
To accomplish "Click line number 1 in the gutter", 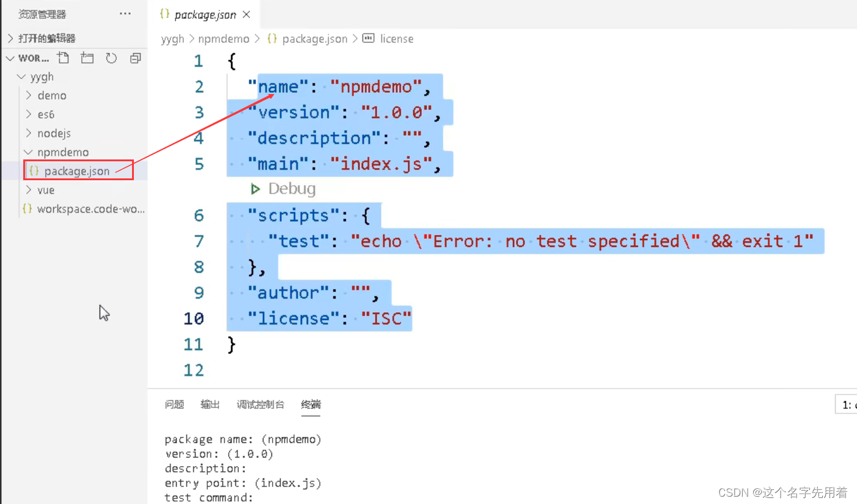I will click(x=198, y=61).
